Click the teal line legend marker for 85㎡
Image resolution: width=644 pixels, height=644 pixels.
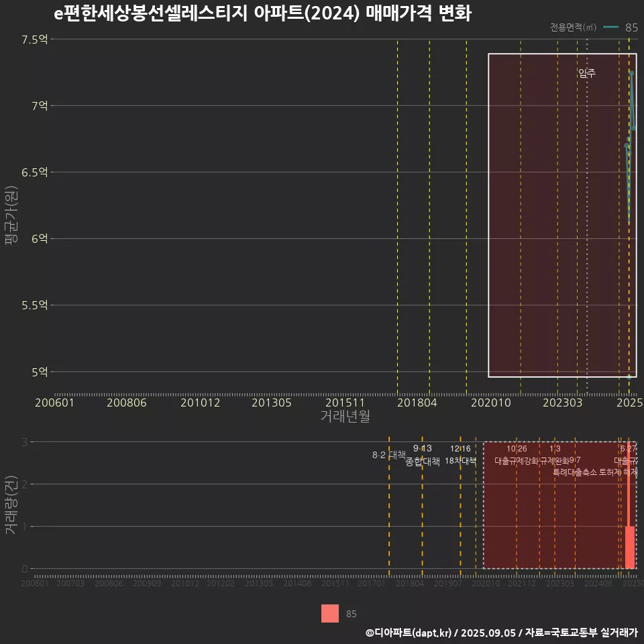point(610,27)
